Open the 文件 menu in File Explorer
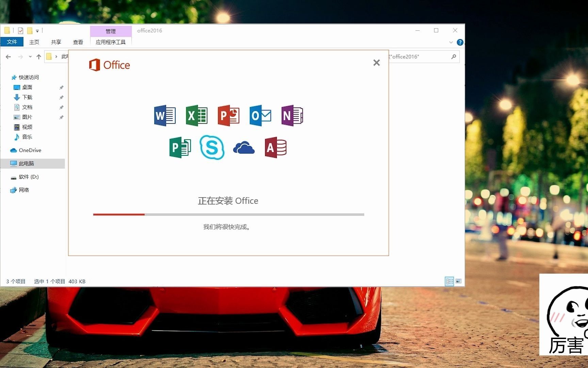This screenshot has height=368, width=588. tap(12, 42)
